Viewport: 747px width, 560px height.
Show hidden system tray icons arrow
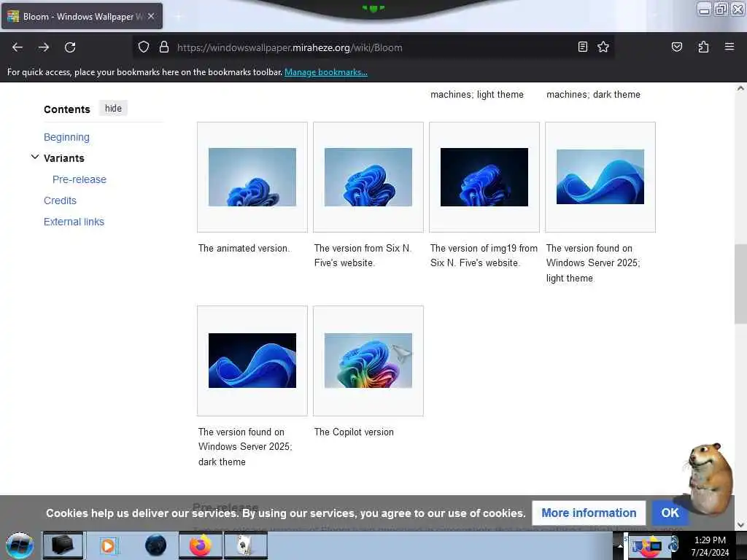620,545
